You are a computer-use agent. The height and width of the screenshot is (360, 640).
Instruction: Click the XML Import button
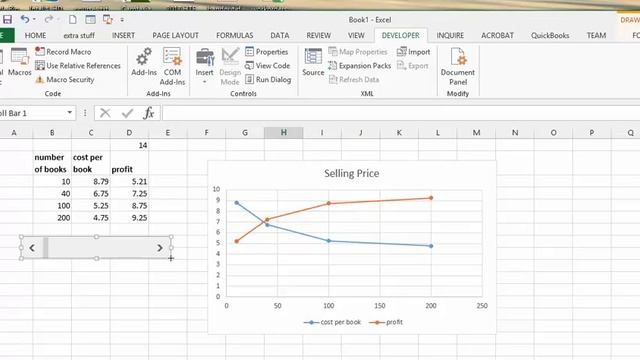coord(413,51)
